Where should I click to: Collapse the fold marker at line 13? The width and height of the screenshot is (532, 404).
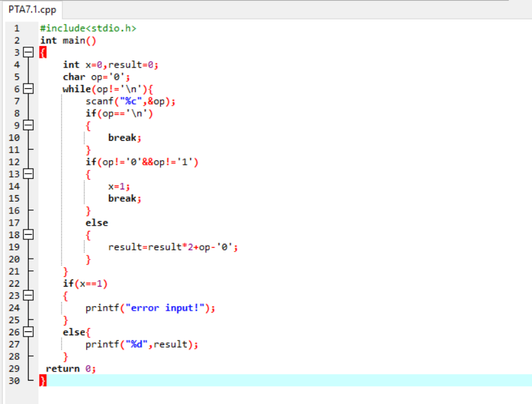click(28, 174)
